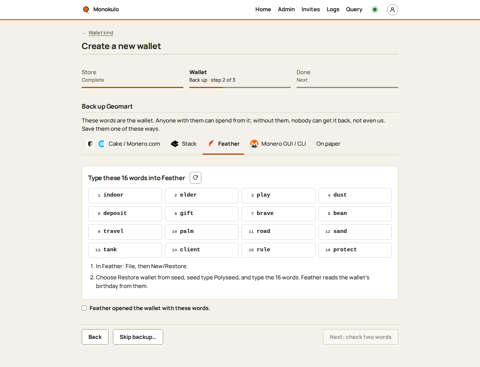Switch to the Stack tab

click(183, 144)
